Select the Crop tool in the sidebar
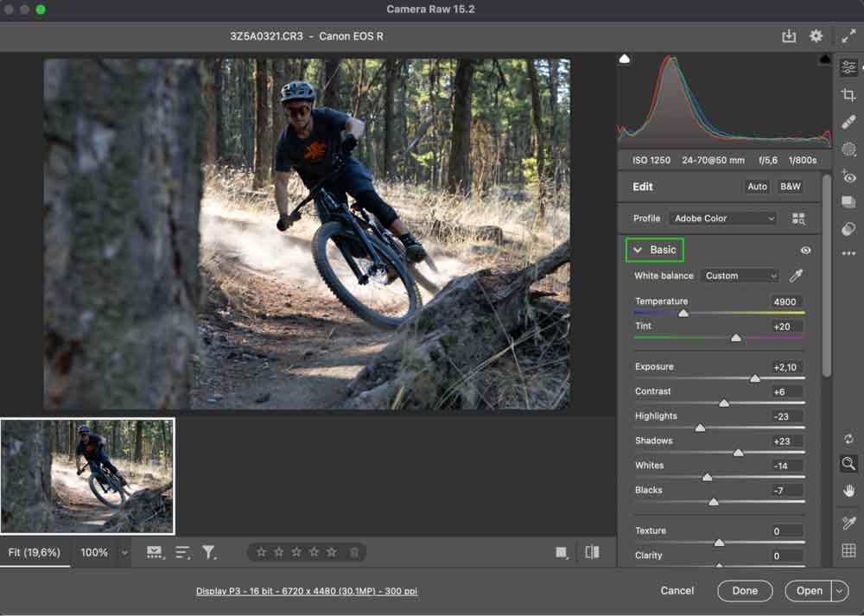 [x=848, y=95]
